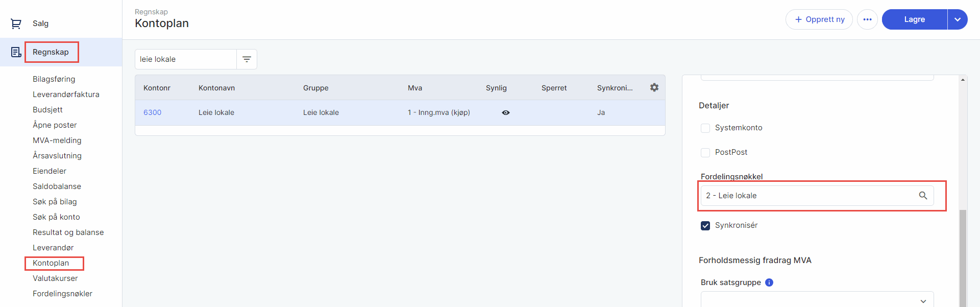Open the Bruk satsgruppe dropdown
The height and width of the screenshot is (307, 980).
point(817,300)
